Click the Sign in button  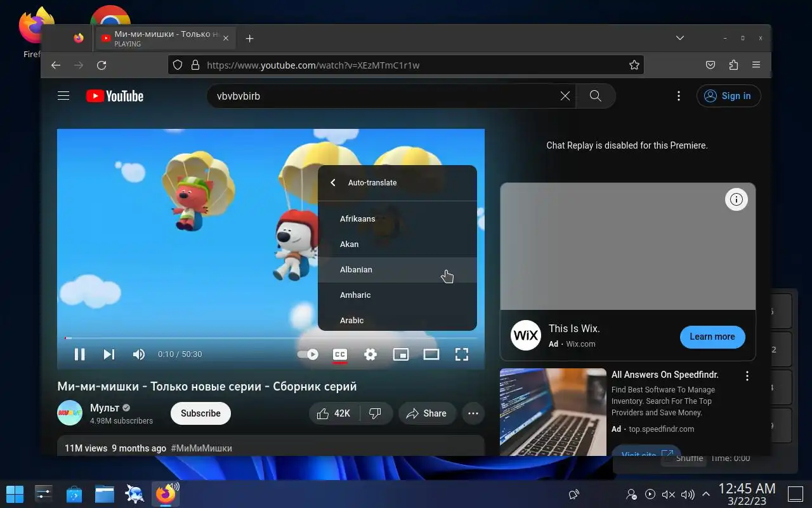pos(728,96)
